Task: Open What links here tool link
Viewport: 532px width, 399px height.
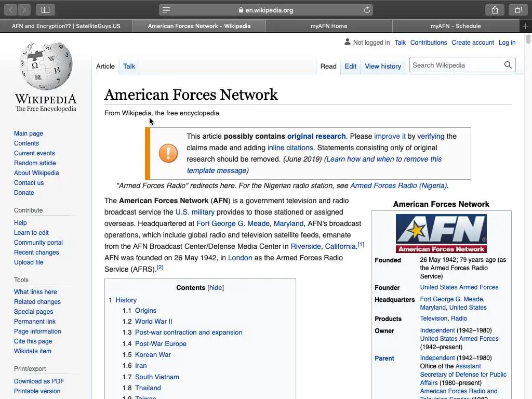Action: 35,292
